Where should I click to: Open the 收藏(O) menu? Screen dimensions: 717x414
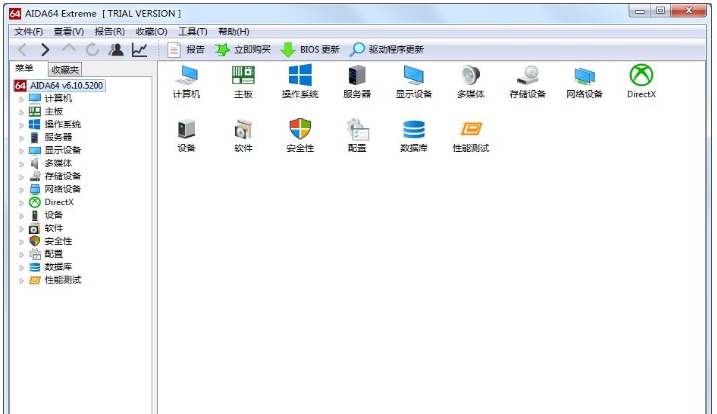click(151, 31)
